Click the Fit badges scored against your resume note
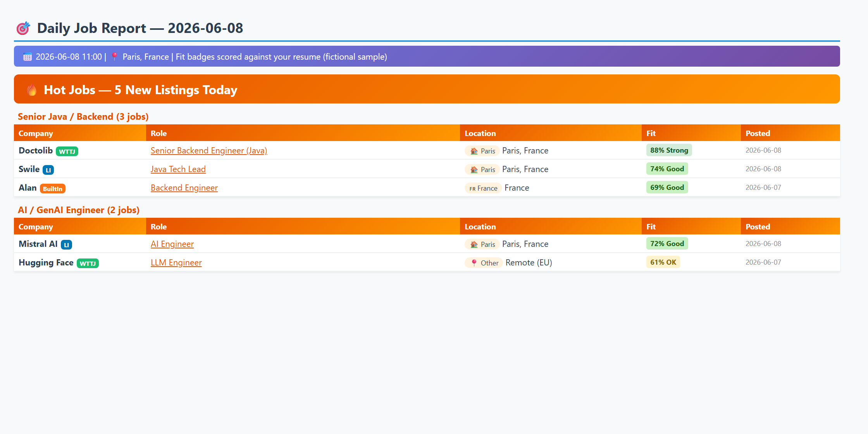The height and width of the screenshot is (434, 868). 281,57
